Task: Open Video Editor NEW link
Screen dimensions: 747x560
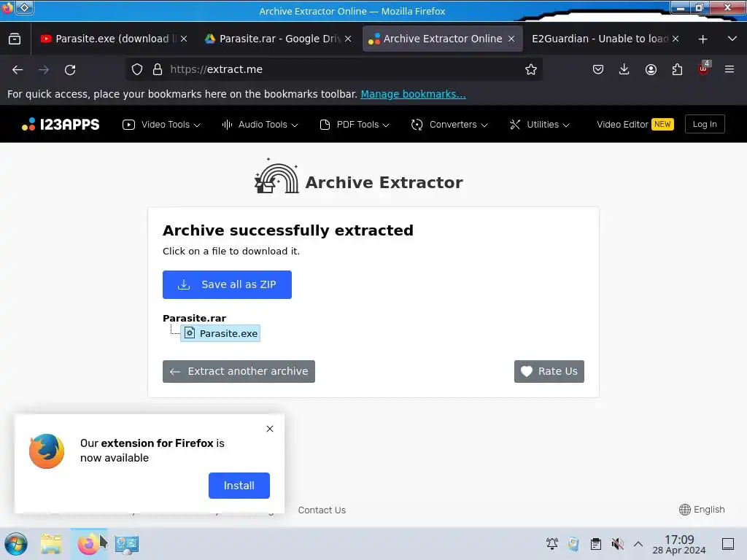Action: coord(635,124)
